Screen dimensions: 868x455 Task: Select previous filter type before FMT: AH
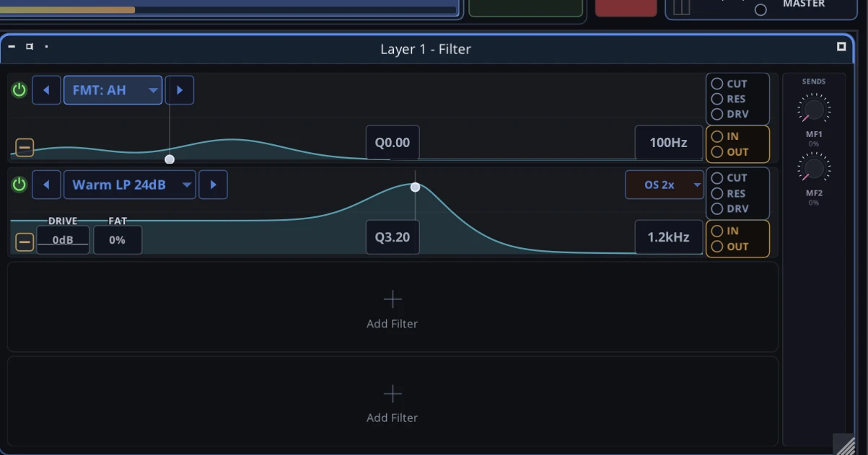(46, 90)
